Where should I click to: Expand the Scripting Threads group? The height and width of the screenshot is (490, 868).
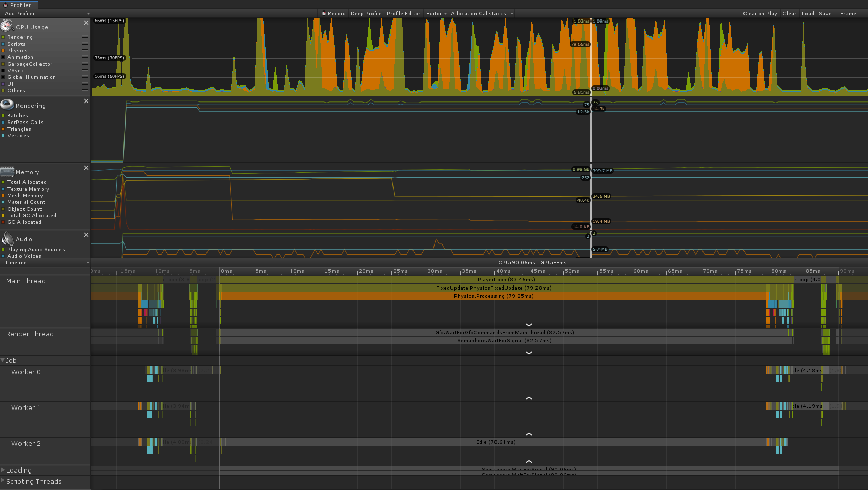3,481
